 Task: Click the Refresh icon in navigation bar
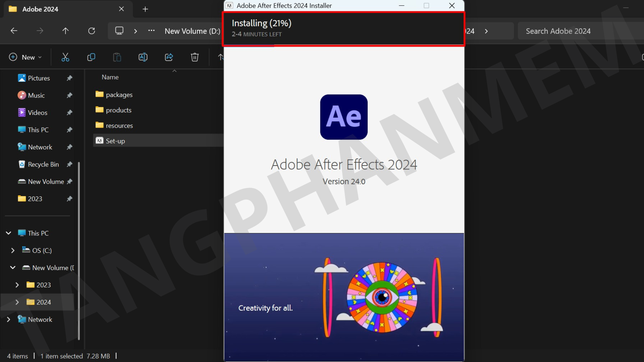(x=92, y=31)
